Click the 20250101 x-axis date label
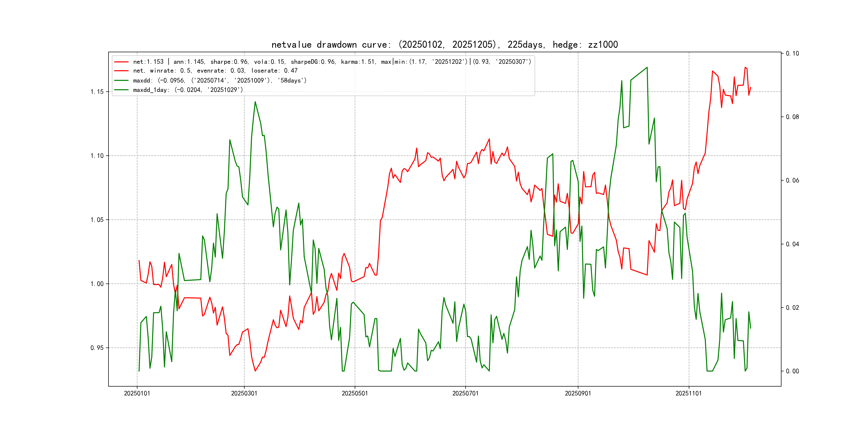The width and height of the screenshot is (868, 434). tap(137, 393)
